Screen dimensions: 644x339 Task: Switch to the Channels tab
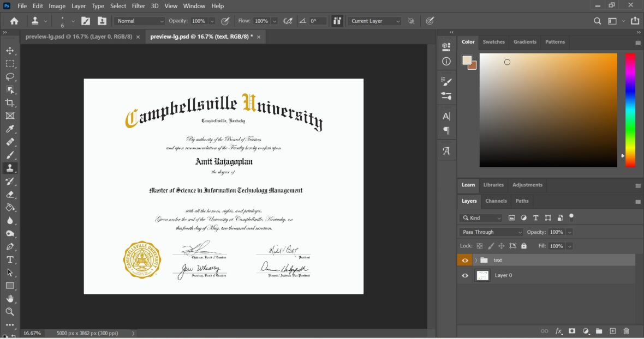coord(496,201)
